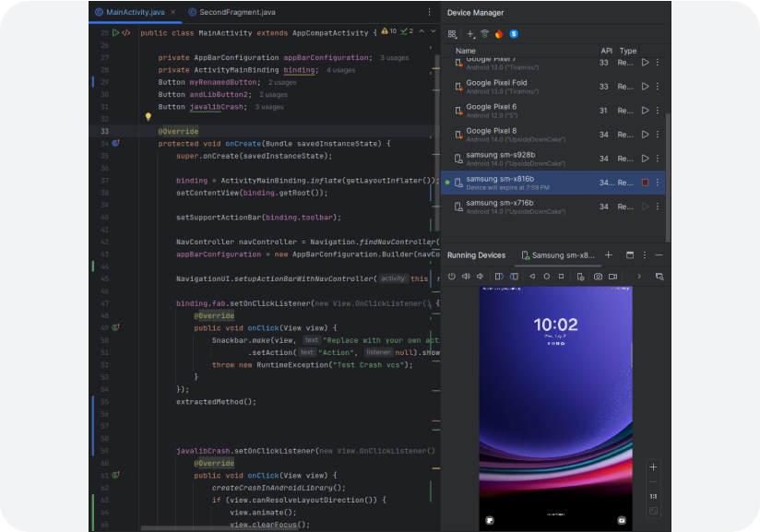Take a screenshot of the running device
This screenshot has width=760, height=532.
[597, 276]
